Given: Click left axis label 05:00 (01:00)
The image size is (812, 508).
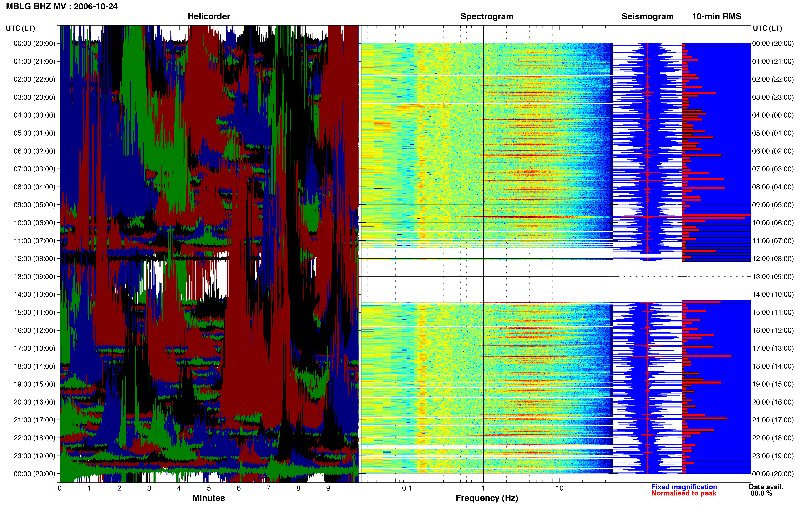Looking at the screenshot, I should click(34, 133).
